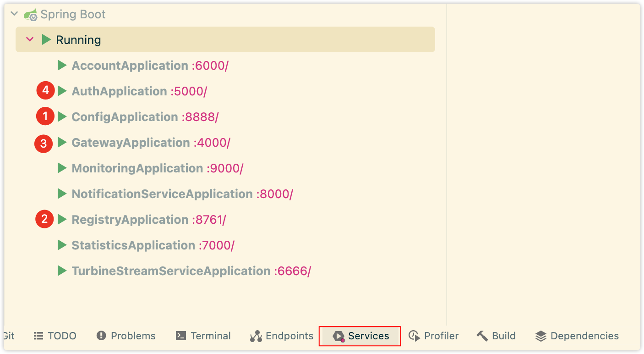Select GatewayApplication in the services tree

131,143
